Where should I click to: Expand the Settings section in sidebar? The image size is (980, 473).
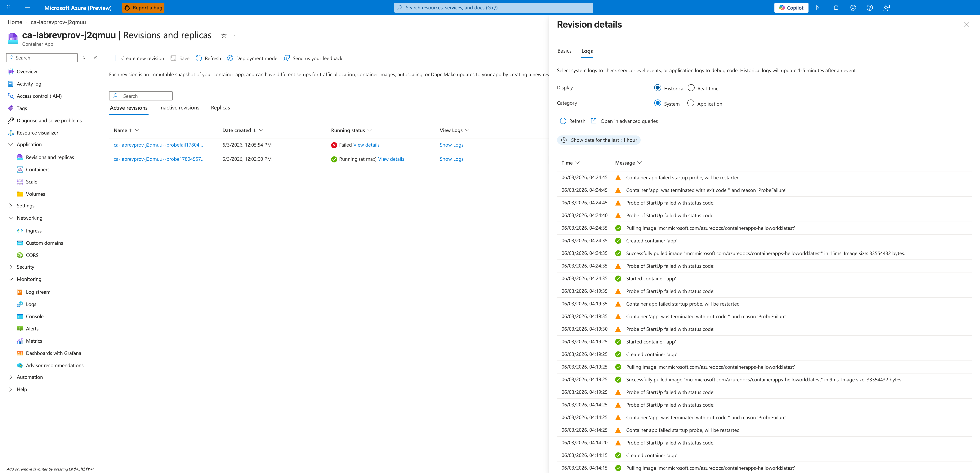[x=11, y=206]
